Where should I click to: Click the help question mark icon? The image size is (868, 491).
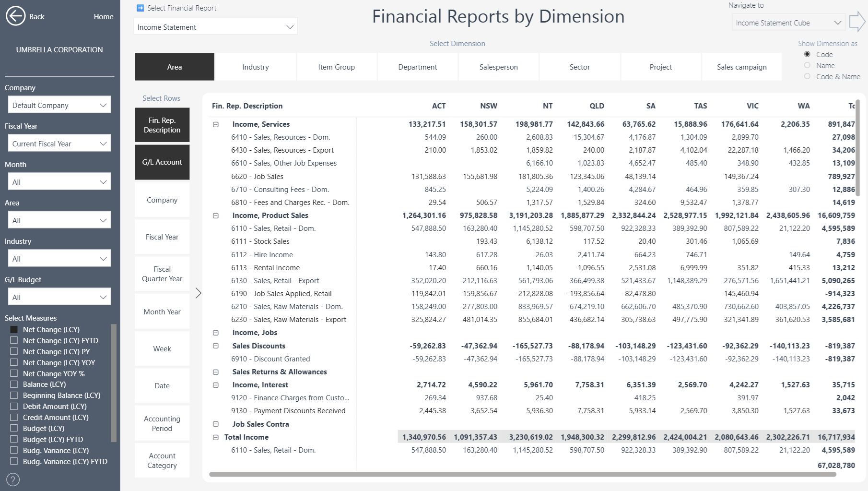[13, 479]
